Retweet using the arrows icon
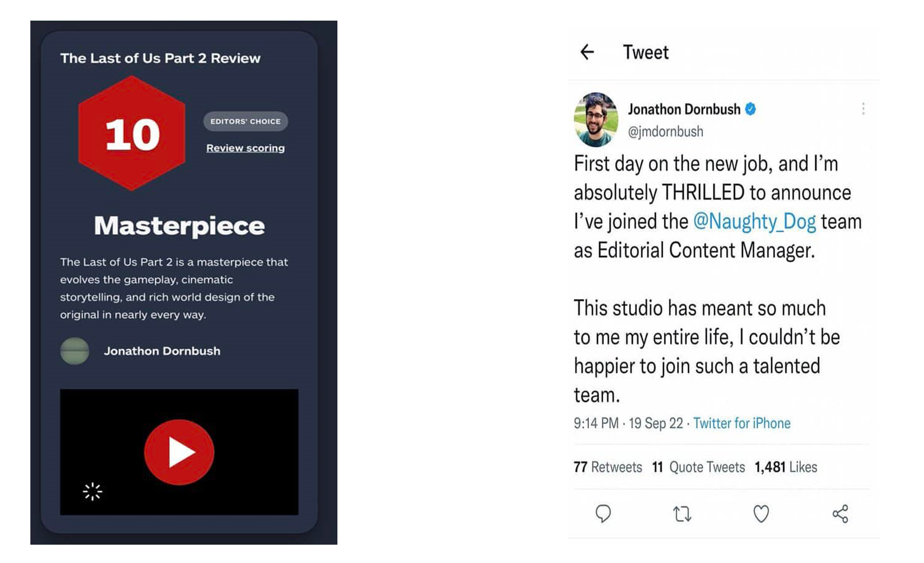The image size is (924, 563). [682, 514]
